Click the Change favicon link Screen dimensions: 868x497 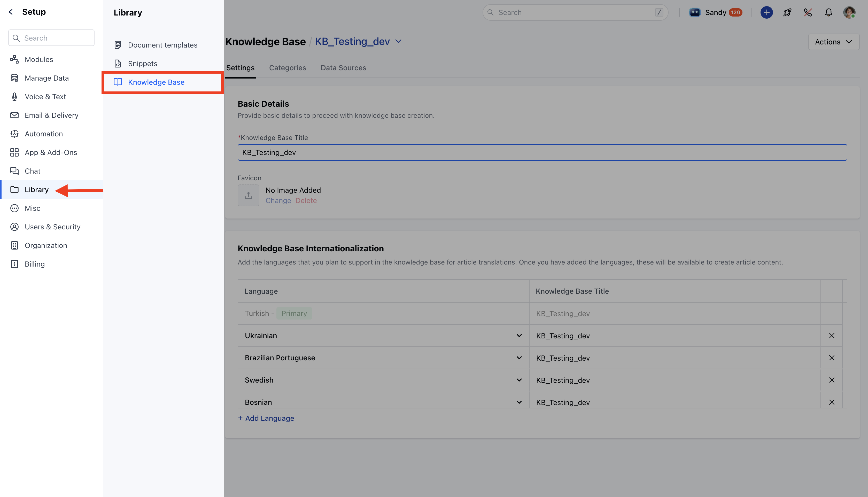click(x=278, y=201)
